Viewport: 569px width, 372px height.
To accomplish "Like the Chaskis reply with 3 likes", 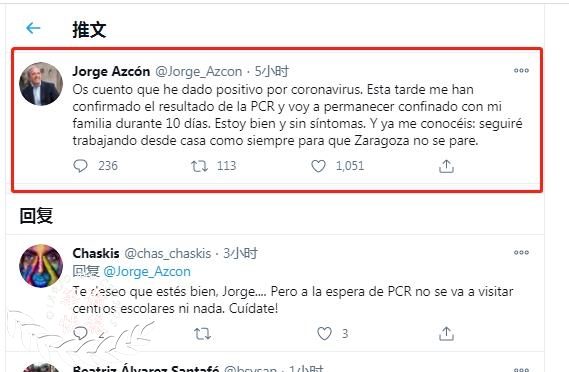I will click(324, 334).
